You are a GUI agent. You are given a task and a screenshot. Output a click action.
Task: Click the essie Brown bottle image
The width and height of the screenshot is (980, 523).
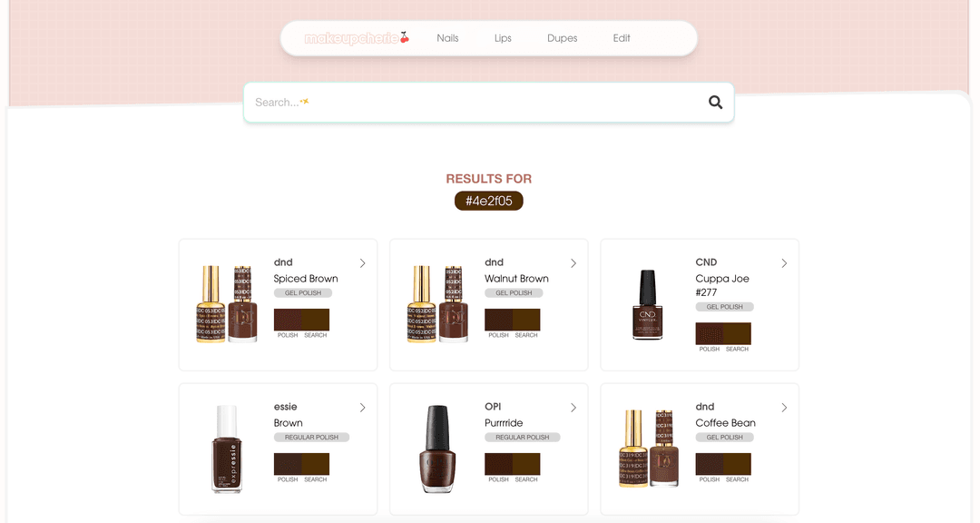pyautogui.click(x=226, y=449)
